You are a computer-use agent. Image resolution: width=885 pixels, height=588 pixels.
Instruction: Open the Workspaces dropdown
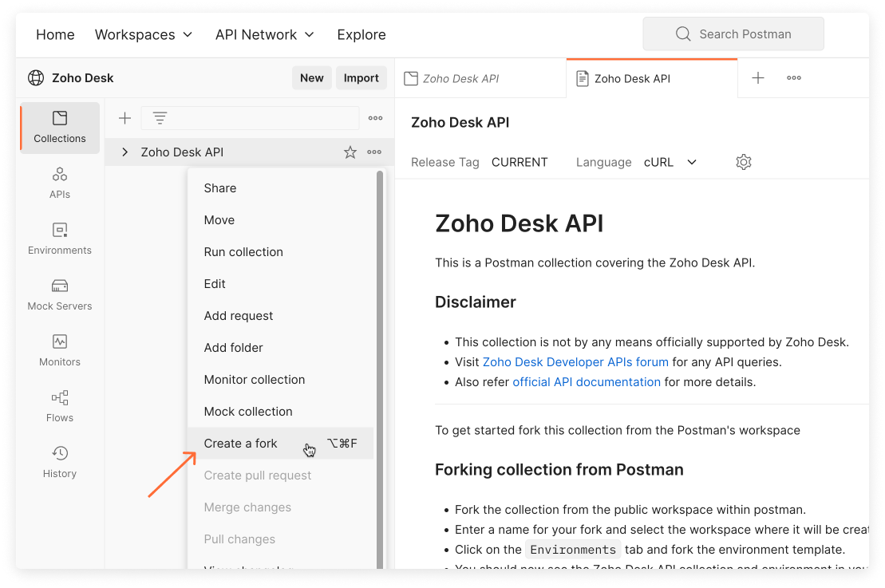click(144, 34)
